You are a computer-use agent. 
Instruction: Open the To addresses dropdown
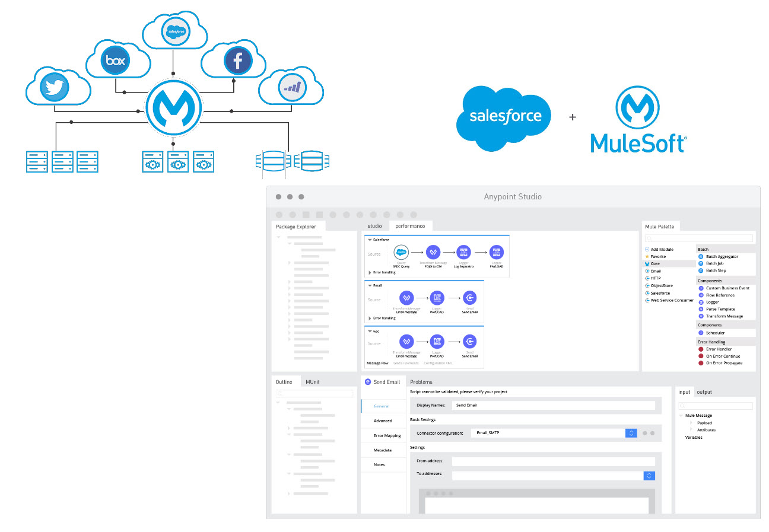[650, 476]
